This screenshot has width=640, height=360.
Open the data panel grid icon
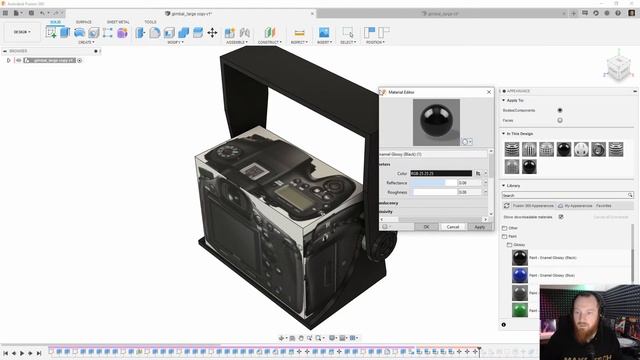point(5,13)
